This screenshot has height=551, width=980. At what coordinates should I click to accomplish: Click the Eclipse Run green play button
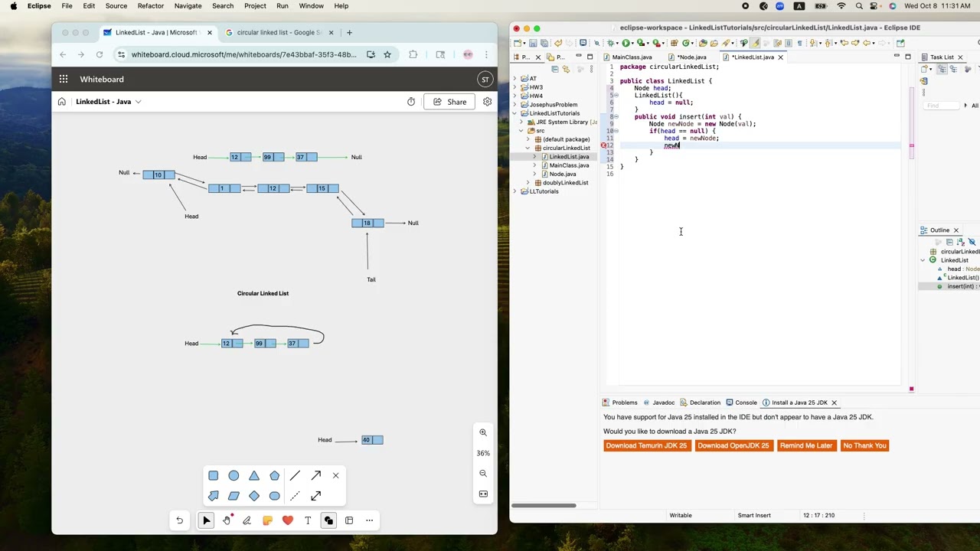click(626, 43)
